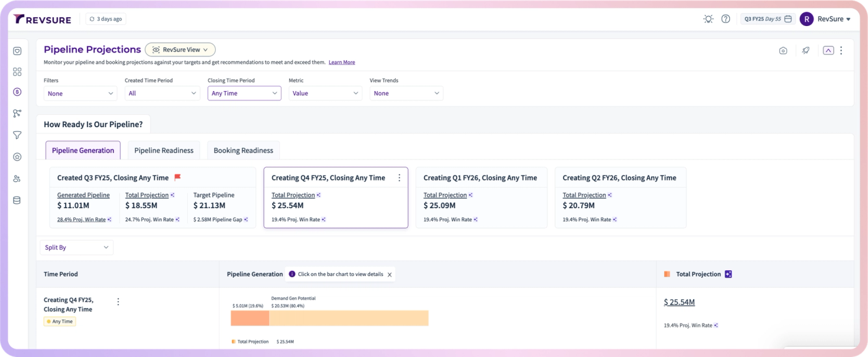Open three-dot menu on Creating Q4 FY25 card
The width and height of the screenshot is (868, 357).
[x=399, y=177]
